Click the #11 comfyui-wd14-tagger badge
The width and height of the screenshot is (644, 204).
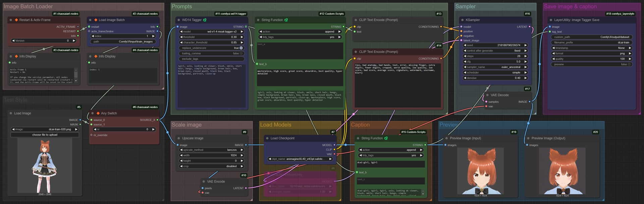click(231, 14)
